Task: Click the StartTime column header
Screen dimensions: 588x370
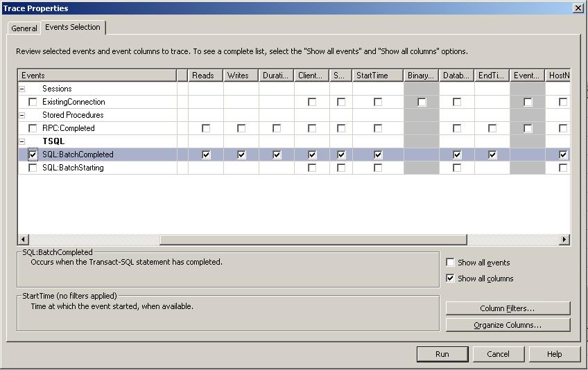Action: tap(377, 76)
